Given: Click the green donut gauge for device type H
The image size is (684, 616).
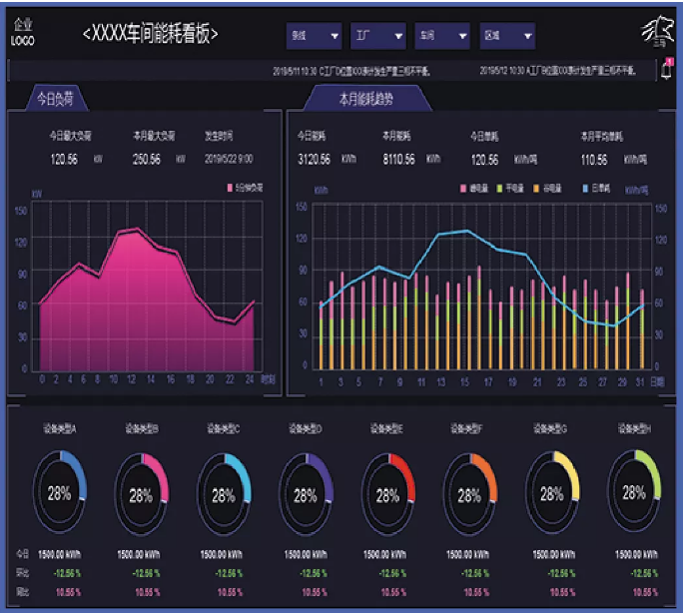Looking at the screenshot, I should point(633,493).
